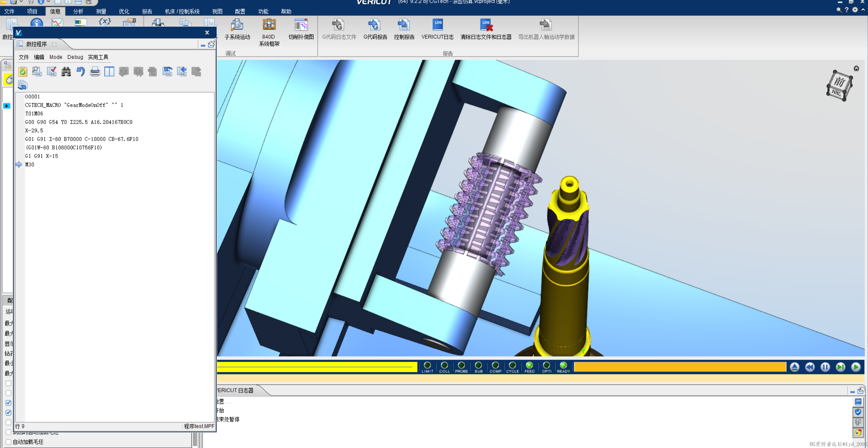
Task: Open G-code report (G代码报告)
Action: click(375, 30)
